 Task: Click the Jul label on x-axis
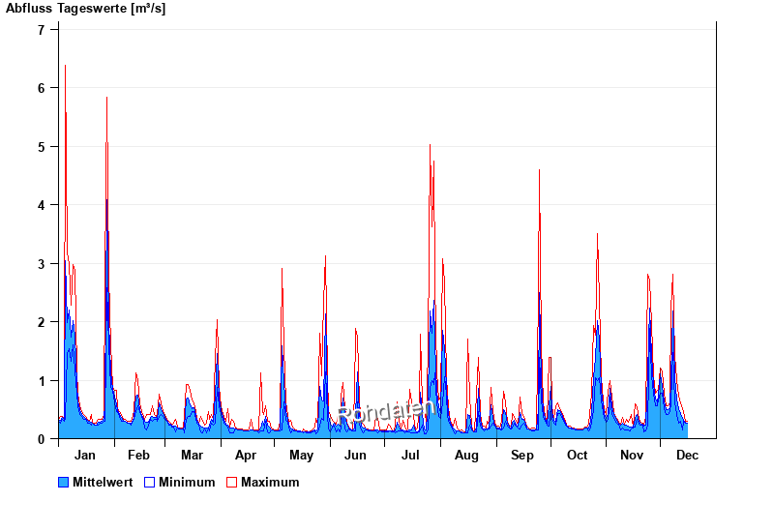click(x=410, y=455)
